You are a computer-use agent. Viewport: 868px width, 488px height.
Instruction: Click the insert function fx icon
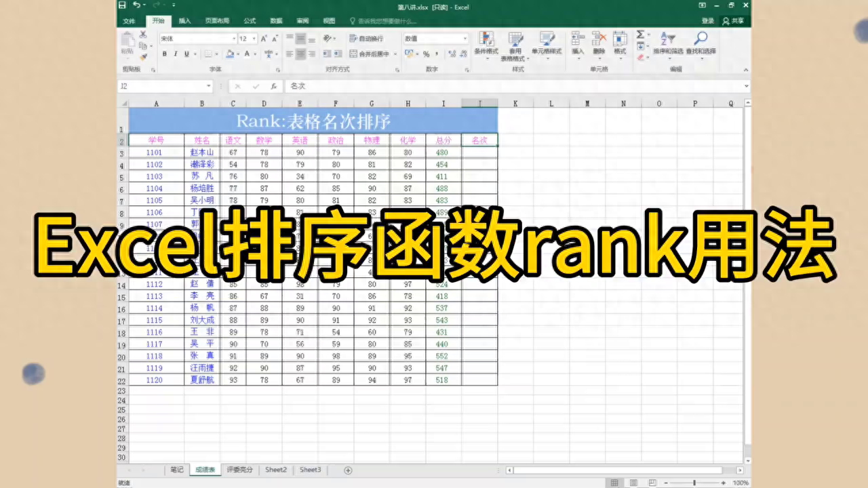[x=273, y=86]
